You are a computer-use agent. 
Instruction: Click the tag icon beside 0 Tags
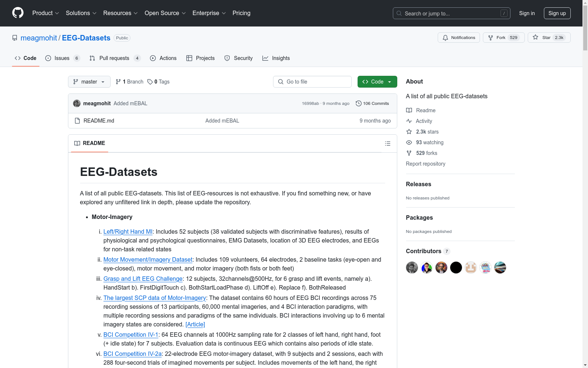[150, 82]
